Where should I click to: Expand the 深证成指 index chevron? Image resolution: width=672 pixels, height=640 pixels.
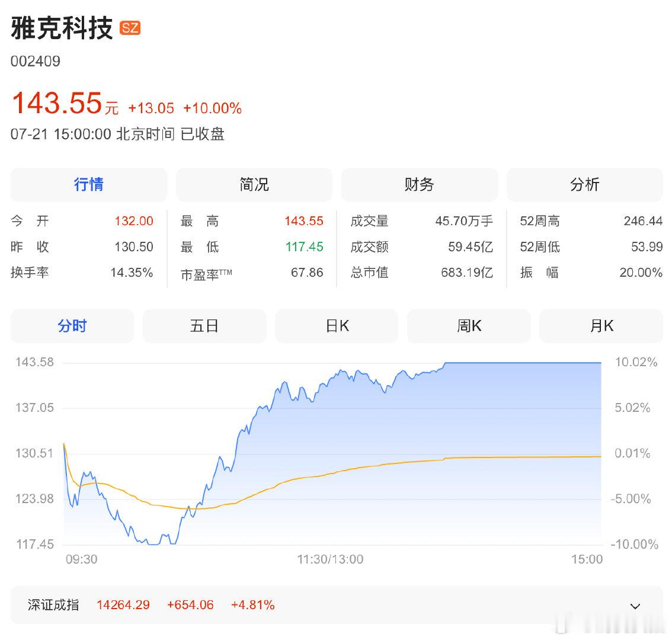tap(635, 606)
